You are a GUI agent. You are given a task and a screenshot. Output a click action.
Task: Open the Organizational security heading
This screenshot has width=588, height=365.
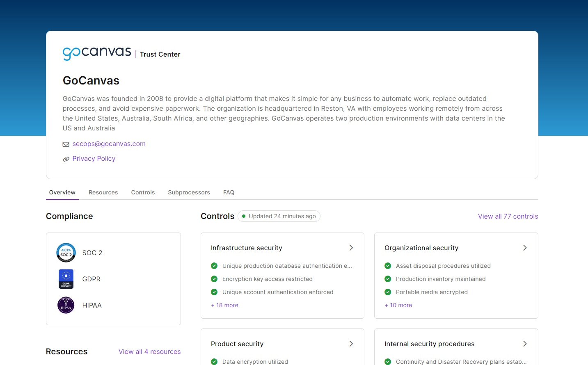tap(421, 248)
